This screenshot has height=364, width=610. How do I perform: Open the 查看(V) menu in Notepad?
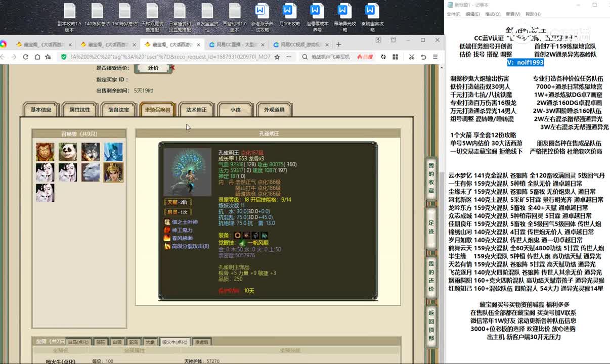(x=513, y=14)
